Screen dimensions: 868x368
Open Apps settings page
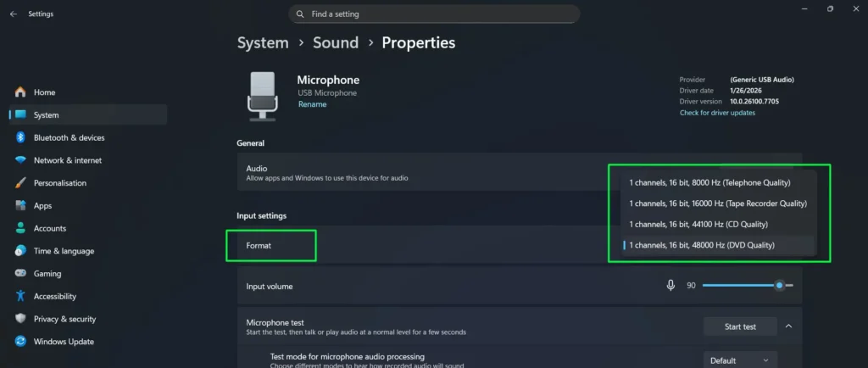[88, 205]
